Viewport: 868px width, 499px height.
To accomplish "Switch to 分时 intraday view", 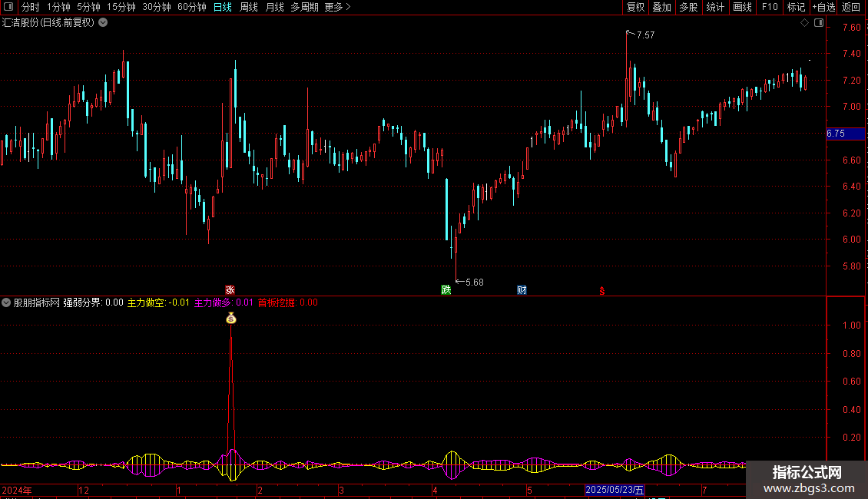I will tap(31, 7).
